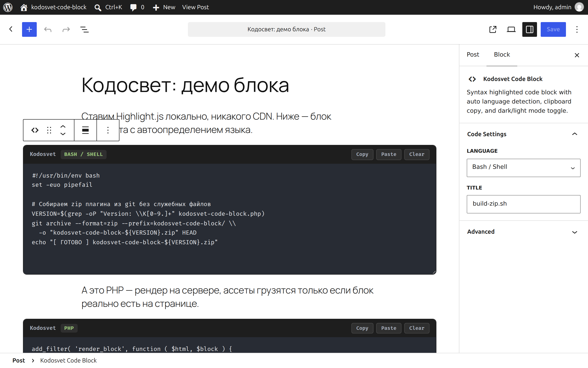The image size is (588, 368).
Task: Paste into the Bash / Shell code block
Action: [389, 154]
